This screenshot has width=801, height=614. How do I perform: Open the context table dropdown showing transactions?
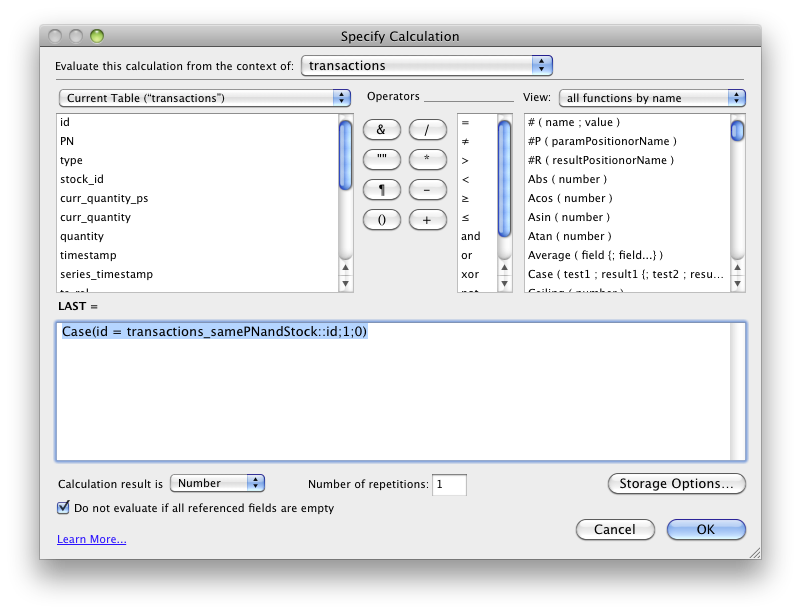[427, 65]
